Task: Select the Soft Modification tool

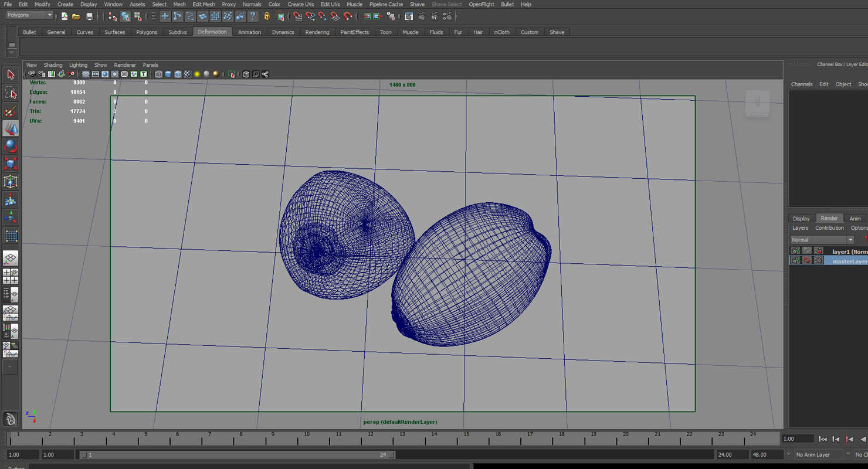Action: click(x=11, y=200)
